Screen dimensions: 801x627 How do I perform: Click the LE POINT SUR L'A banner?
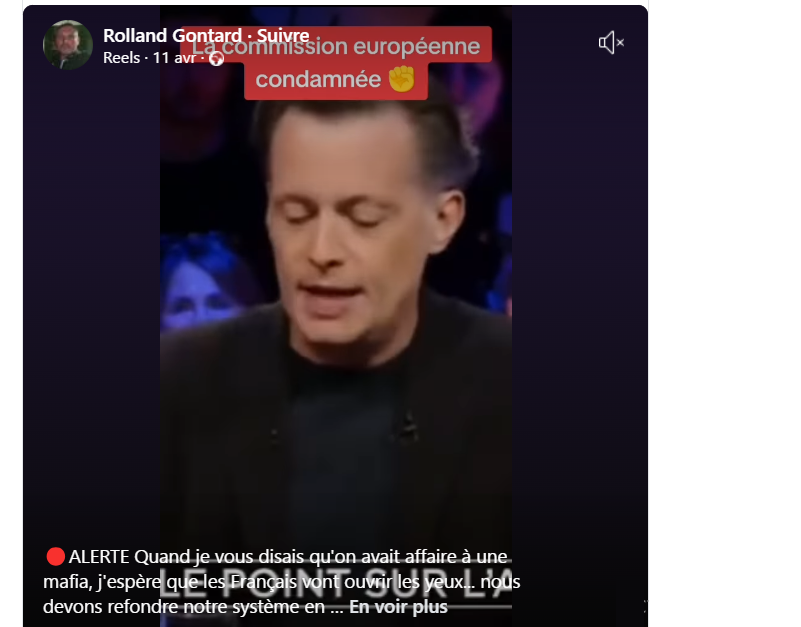pyautogui.click(x=336, y=583)
